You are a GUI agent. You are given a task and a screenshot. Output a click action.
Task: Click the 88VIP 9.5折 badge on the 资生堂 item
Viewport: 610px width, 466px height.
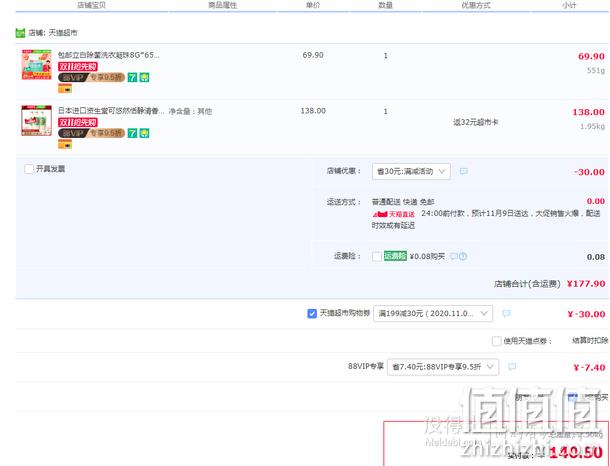point(91,133)
